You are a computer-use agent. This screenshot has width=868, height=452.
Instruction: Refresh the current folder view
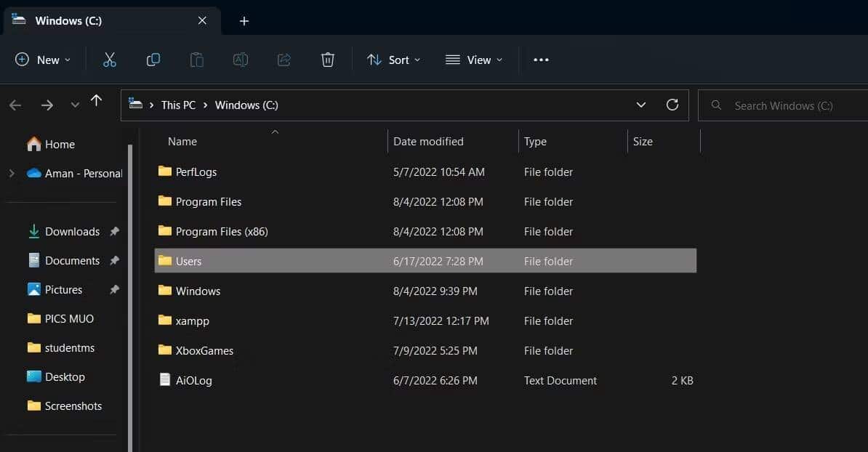pyautogui.click(x=672, y=105)
